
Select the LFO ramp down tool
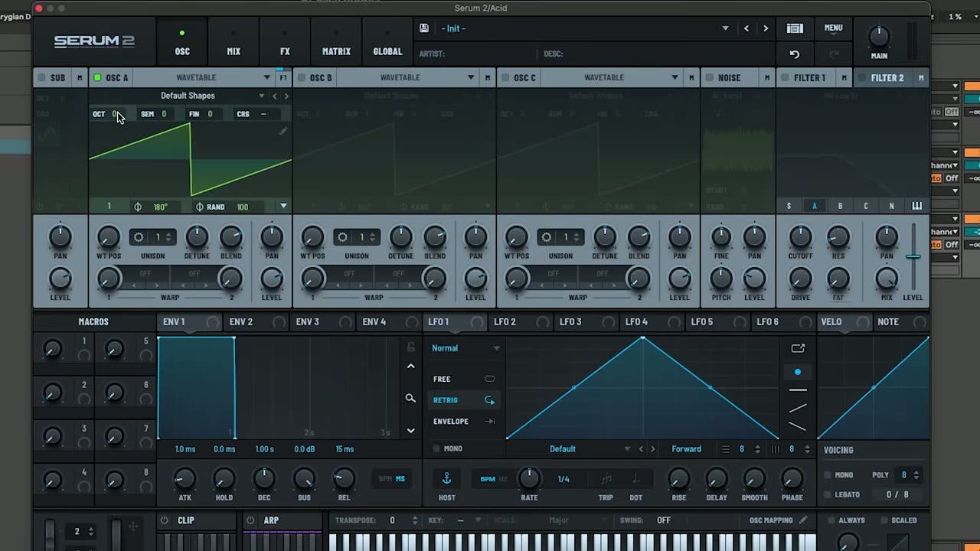[798, 426]
